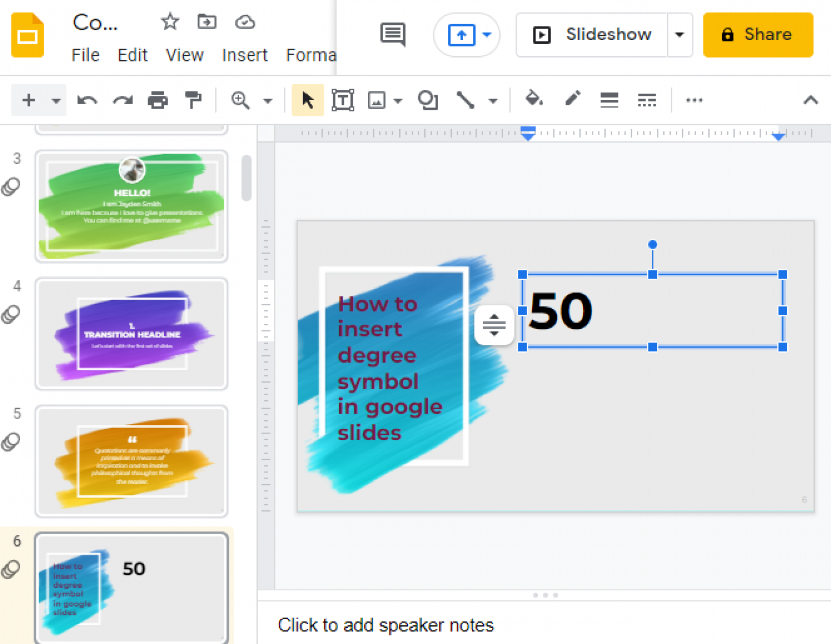Open the Border color pencil
Image resolution: width=831 pixels, height=644 pixels.
(x=572, y=99)
